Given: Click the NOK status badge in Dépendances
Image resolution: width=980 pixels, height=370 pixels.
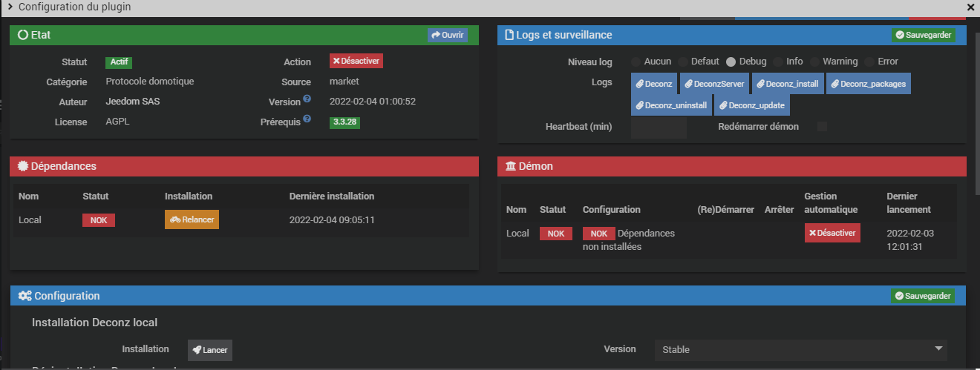Looking at the screenshot, I should (x=99, y=220).
